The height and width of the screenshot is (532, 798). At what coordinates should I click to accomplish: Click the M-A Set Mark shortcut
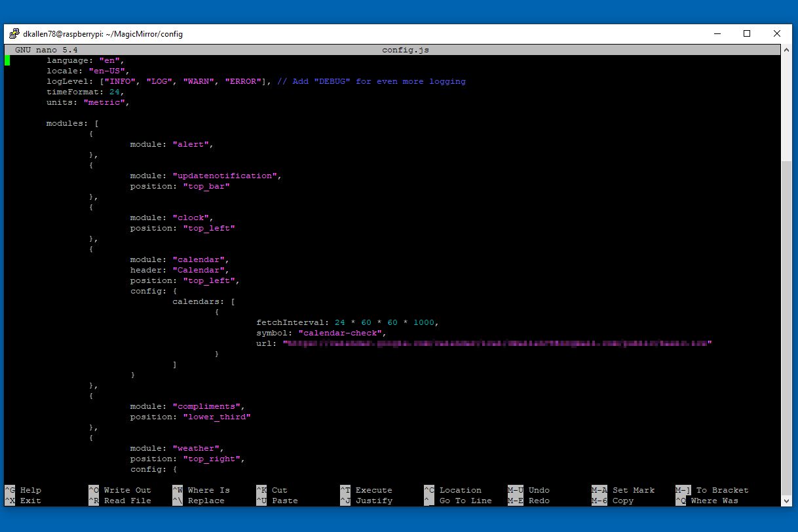623,490
